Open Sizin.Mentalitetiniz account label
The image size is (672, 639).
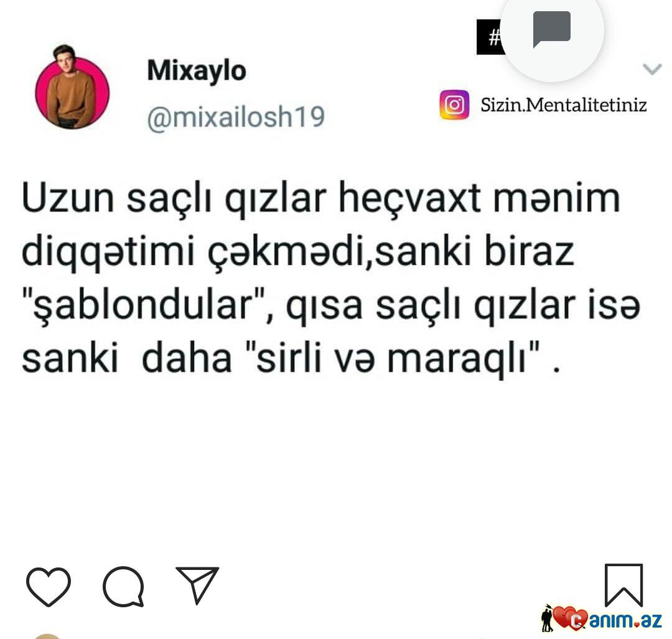[x=564, y=105]
